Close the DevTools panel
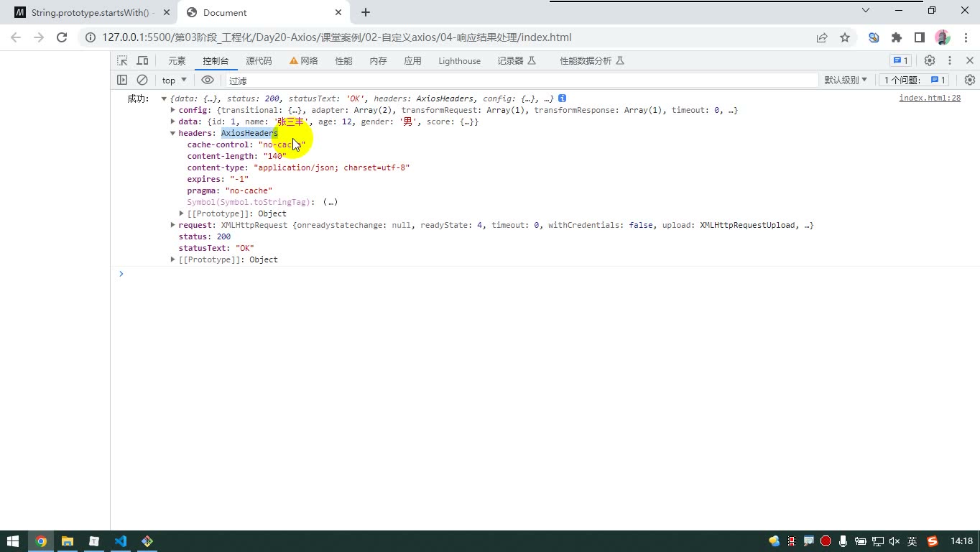 click(x=969, y=60)
